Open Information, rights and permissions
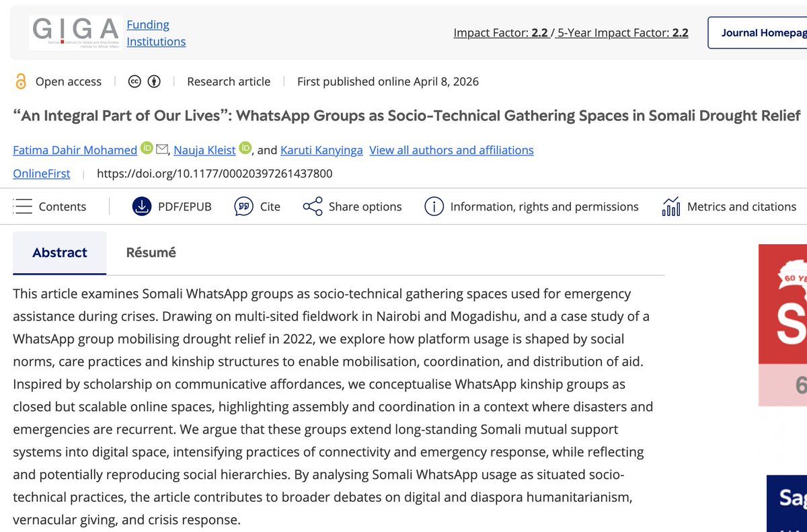 point(544,206)
